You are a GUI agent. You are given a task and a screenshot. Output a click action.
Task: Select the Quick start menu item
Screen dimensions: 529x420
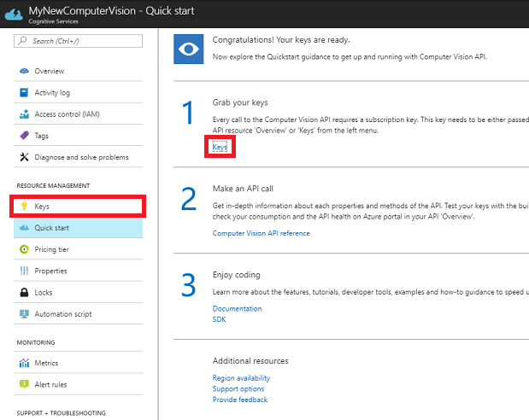click(x=52, y=228)
